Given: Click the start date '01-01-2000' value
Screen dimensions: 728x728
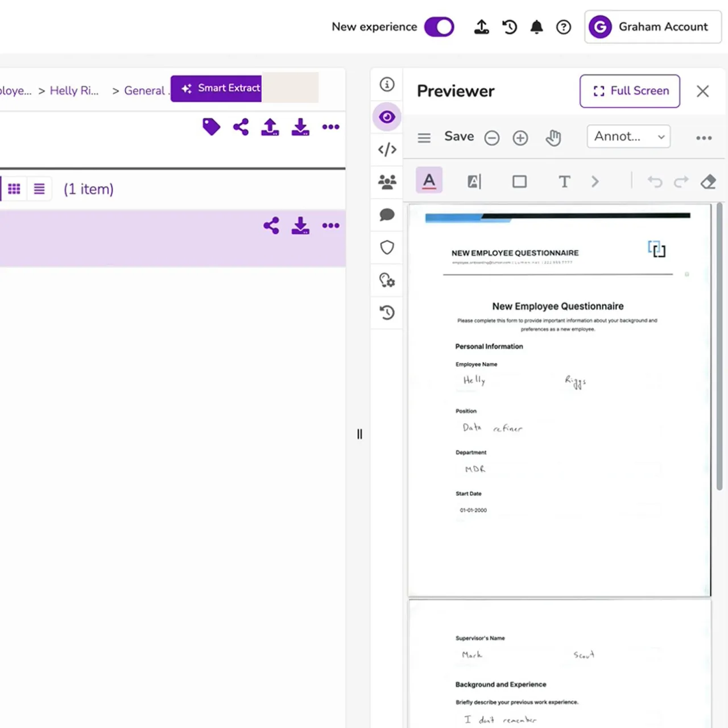Looking at the screenshot, I should (x=473, y=510).
